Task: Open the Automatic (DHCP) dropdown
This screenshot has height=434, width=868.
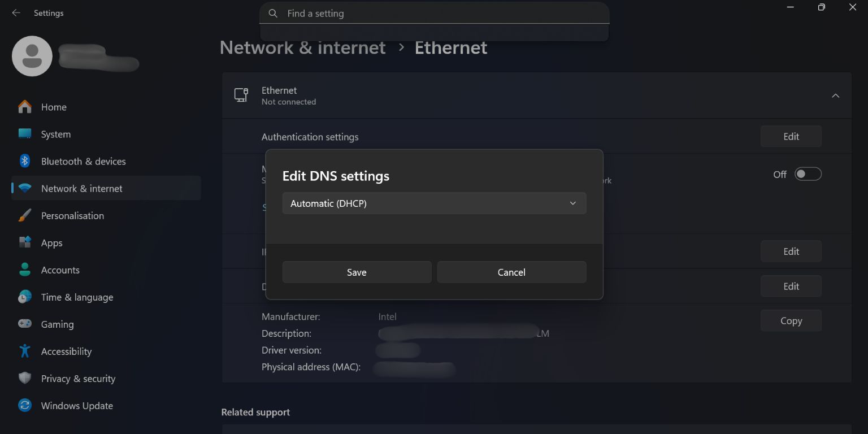Action: click(x=434, y=203)
